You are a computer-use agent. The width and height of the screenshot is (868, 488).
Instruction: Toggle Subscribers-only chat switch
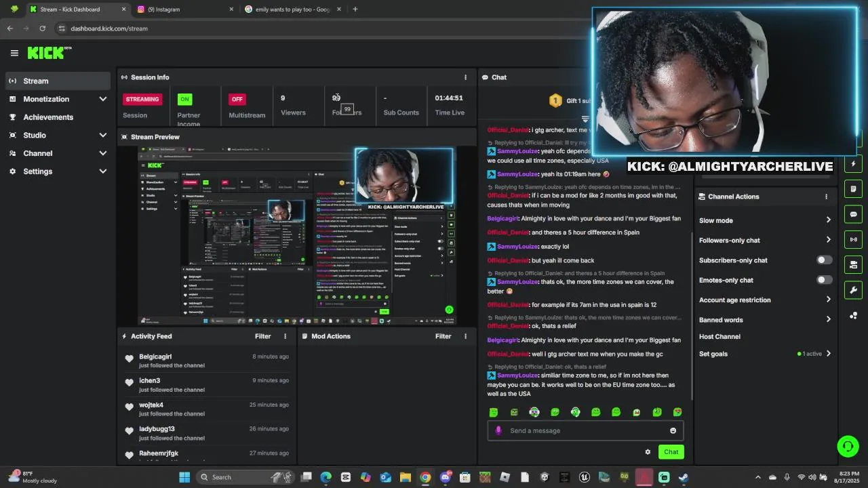tap(824, 260)
